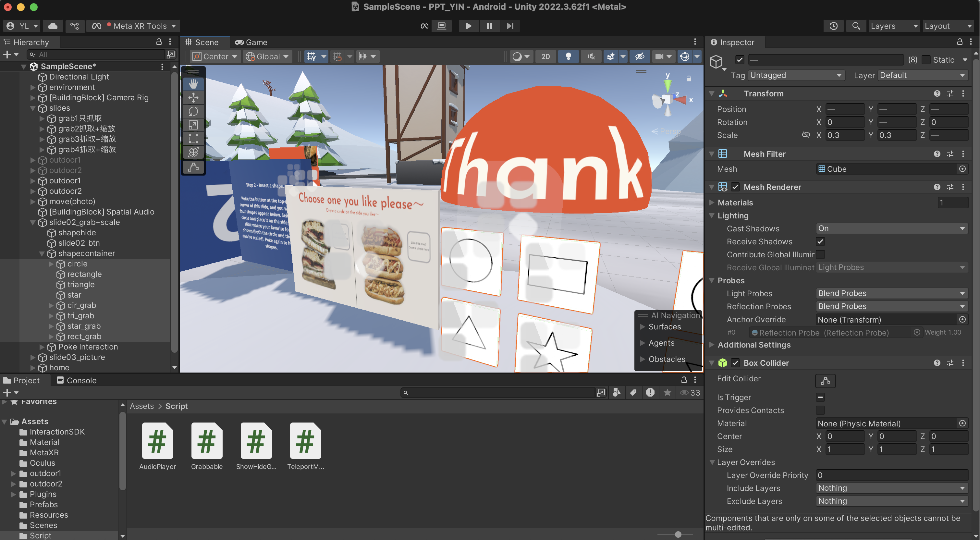Select the Rect transform tool
The image size is (980, 540).
[193, 139]
